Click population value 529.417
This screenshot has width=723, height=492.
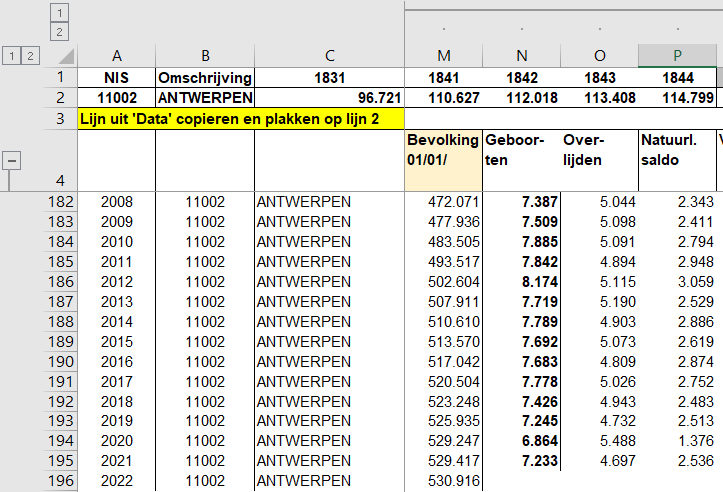444,461
